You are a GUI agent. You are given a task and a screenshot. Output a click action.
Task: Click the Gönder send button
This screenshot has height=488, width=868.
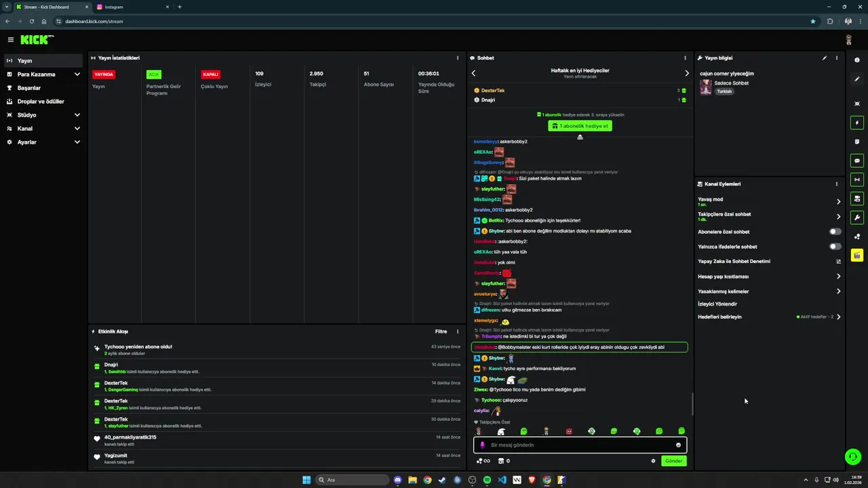673,461
